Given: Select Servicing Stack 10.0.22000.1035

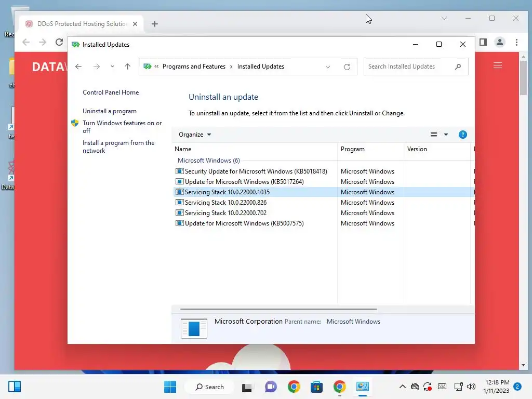Looking at the screenshot, I should click(324, 192).
